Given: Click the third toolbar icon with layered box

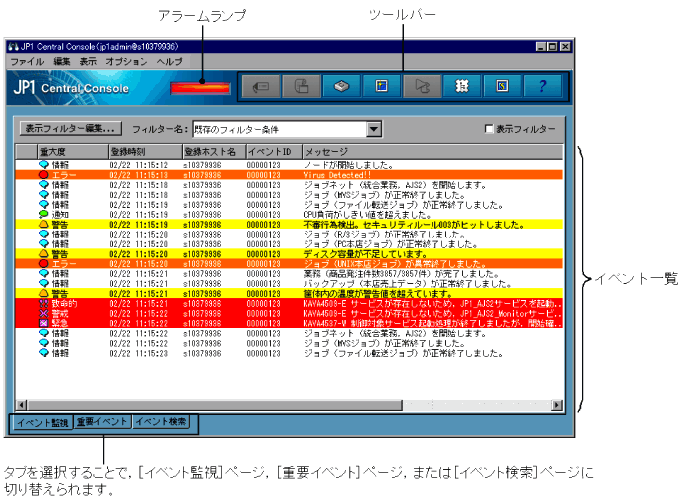Looking at the screenshot, I should [x=342, y=87].
